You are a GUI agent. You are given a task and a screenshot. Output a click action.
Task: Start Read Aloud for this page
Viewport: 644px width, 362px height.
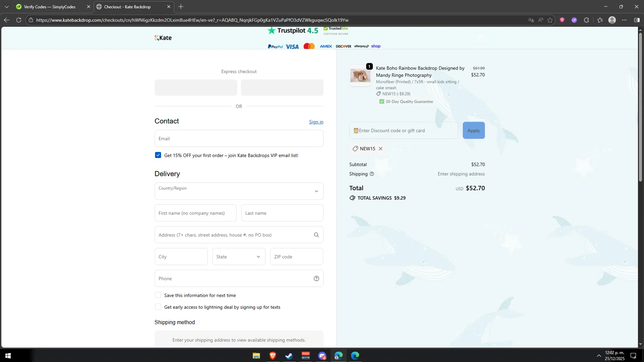[541, 20]
